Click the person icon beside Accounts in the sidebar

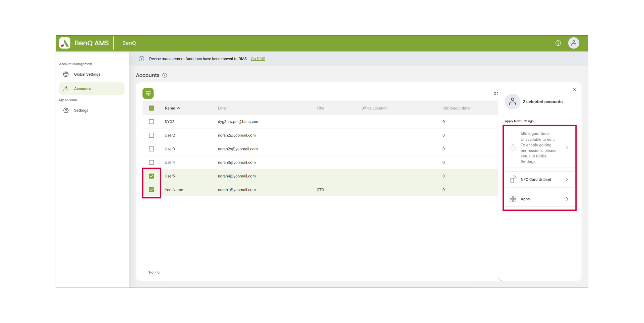(66, 89)
